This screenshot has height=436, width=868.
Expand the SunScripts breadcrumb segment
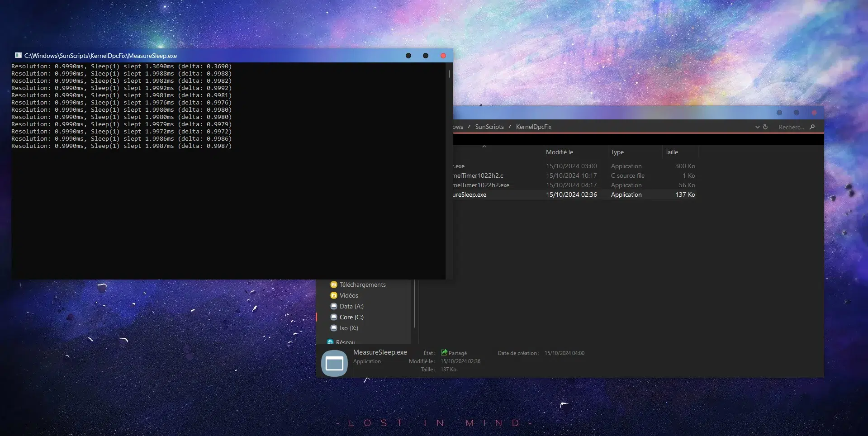coord(489,127)
